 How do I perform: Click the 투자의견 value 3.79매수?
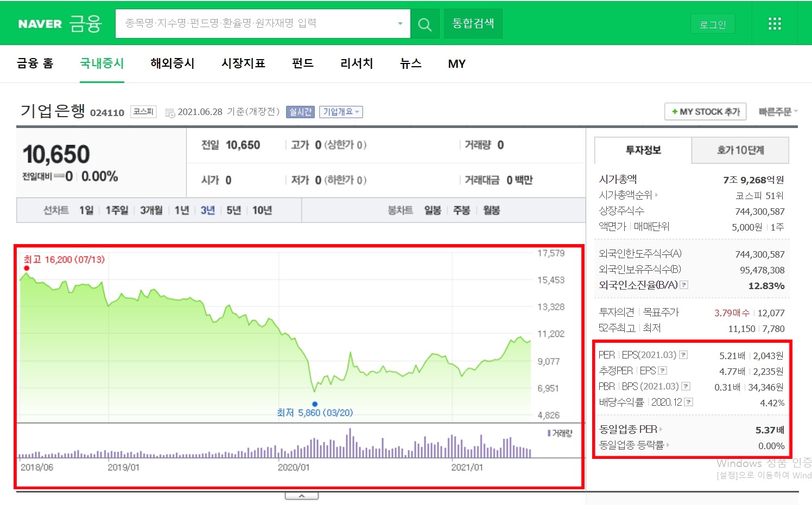tap(732, 313)
